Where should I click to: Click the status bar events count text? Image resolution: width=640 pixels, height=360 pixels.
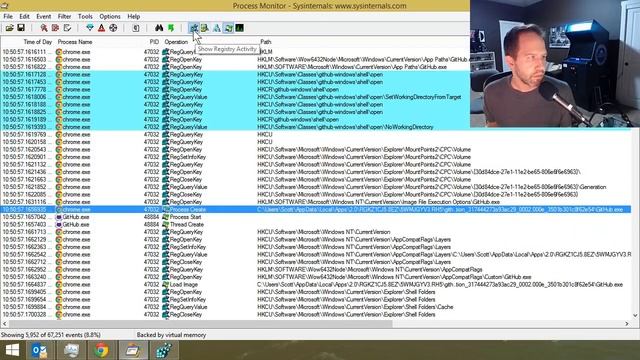pos(51,335)
